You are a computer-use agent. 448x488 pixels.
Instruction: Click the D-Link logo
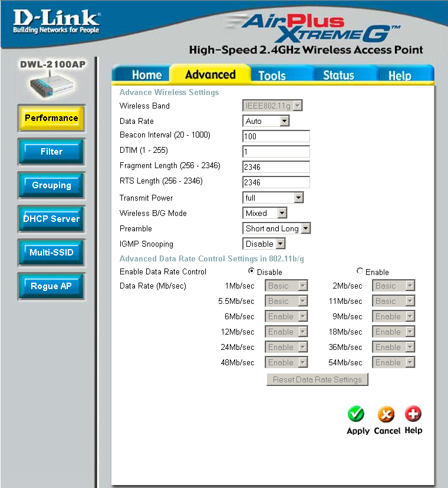[56, 21]
